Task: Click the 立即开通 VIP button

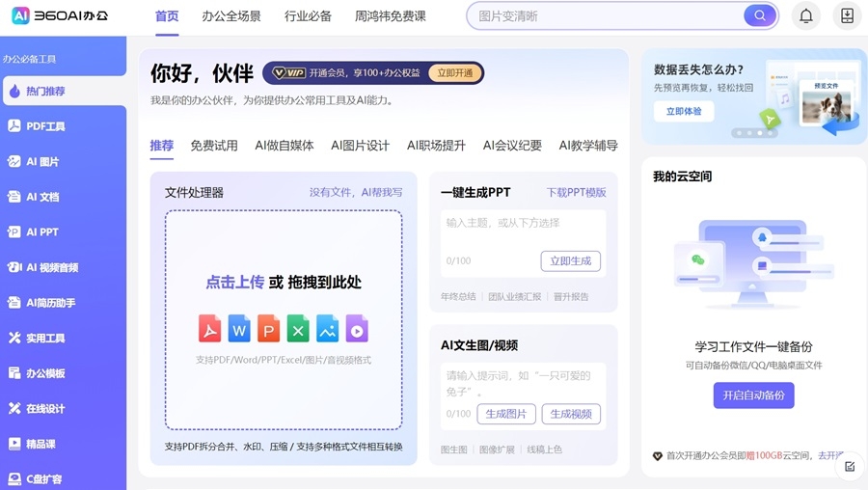Action: [455, 73]
